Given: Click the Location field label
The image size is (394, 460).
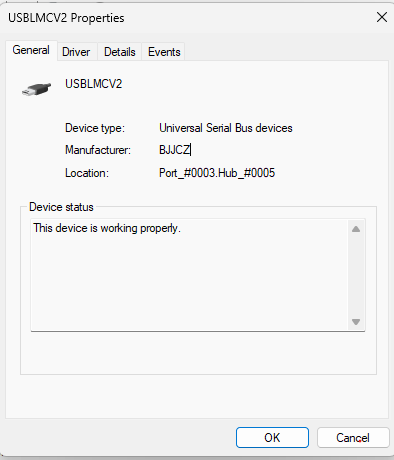Looking at the screenshot, I should [x=87, y=173].
